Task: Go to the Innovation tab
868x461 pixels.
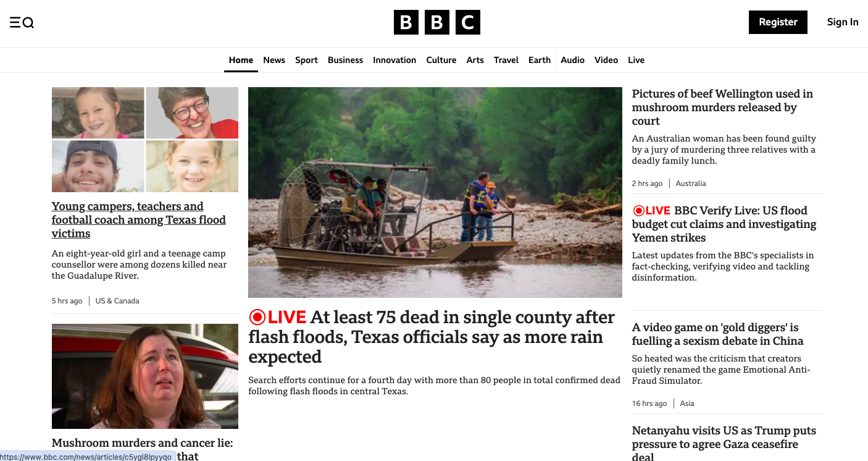Action: (394, 60)
